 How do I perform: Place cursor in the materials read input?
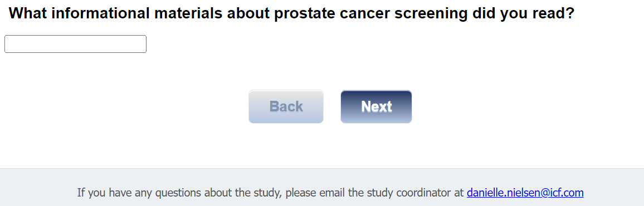click(x=75, y=44)
